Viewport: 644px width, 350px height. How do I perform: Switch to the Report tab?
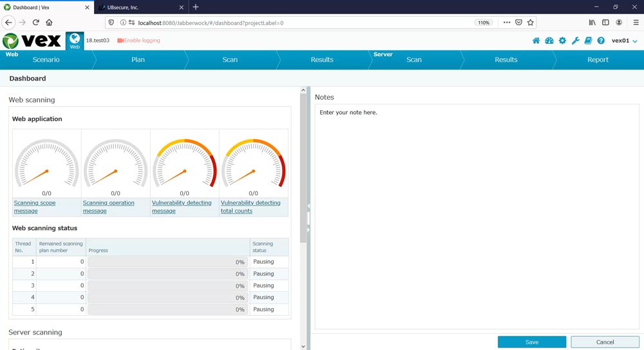598,60
